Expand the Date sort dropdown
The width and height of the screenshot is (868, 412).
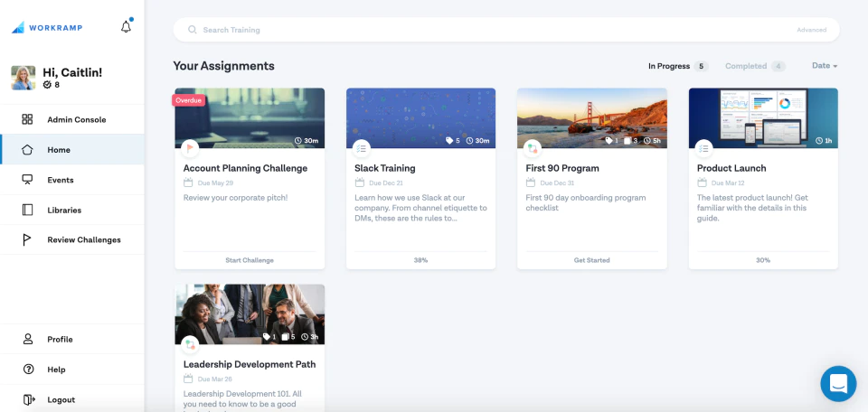pos(825,66)
